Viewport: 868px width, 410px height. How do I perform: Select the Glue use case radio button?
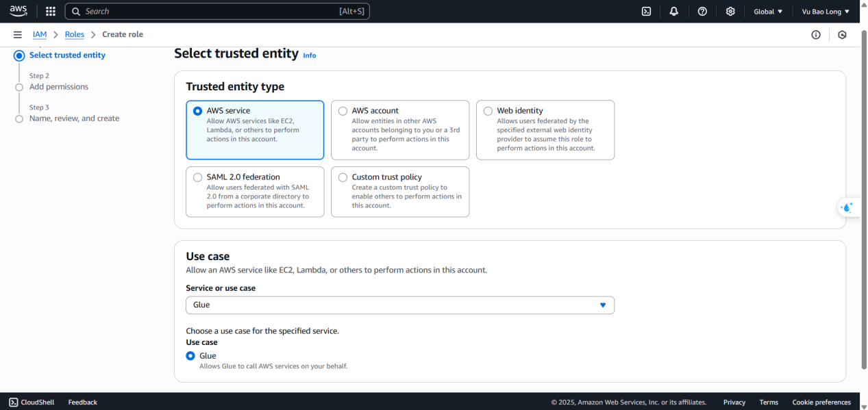[x=190, y=356]
